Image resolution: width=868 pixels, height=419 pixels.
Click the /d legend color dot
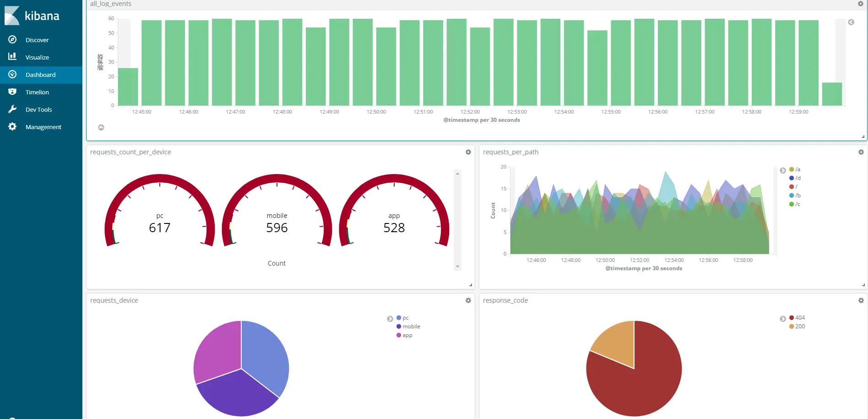click(792, 178)
